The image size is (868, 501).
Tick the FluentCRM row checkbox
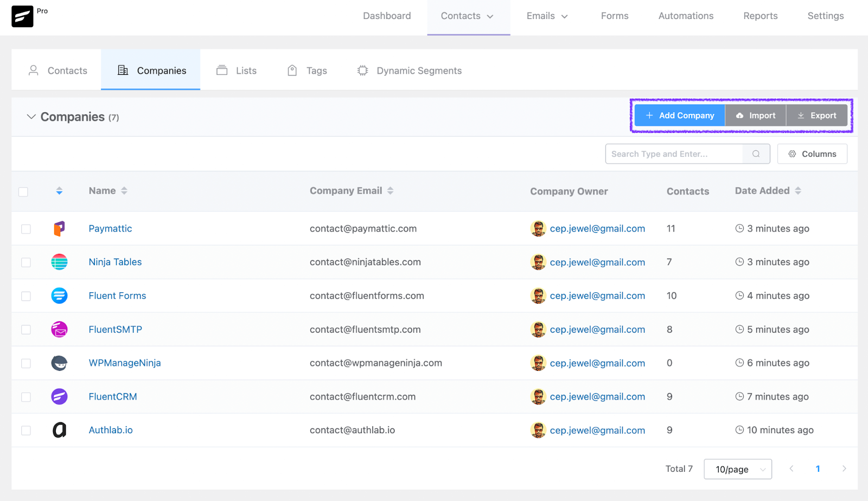(x=26, y=397)
